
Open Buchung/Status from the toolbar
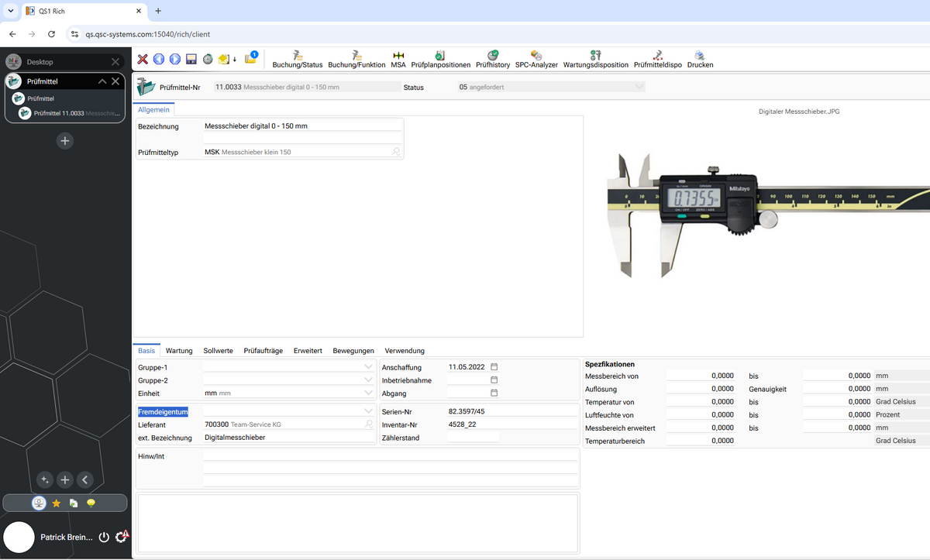coord(298,60)
